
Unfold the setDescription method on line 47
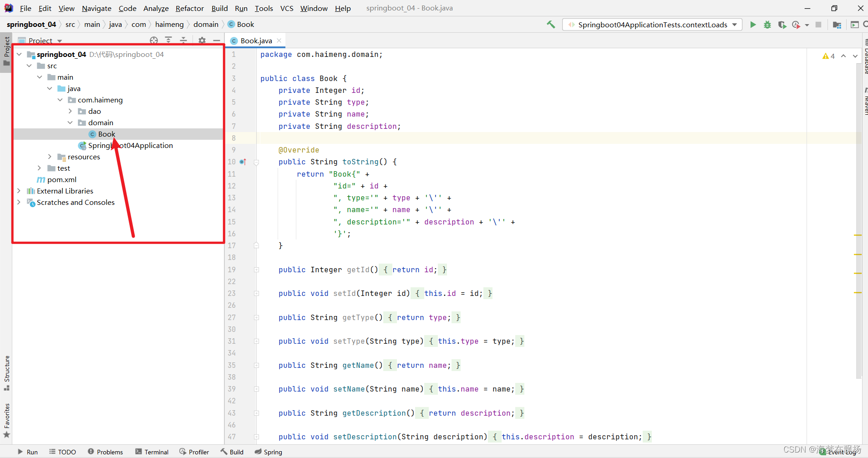(x=256, y=437)
